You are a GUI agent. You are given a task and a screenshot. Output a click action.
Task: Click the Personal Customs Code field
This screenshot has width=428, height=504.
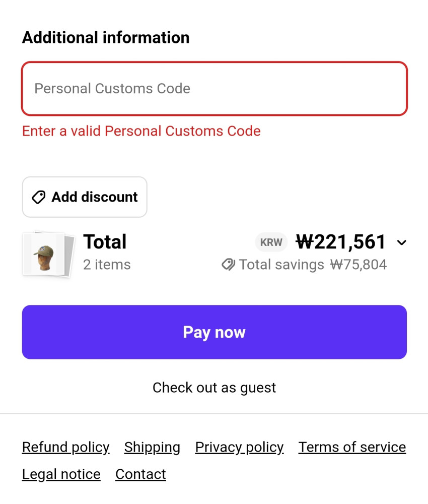pos(214,89)
